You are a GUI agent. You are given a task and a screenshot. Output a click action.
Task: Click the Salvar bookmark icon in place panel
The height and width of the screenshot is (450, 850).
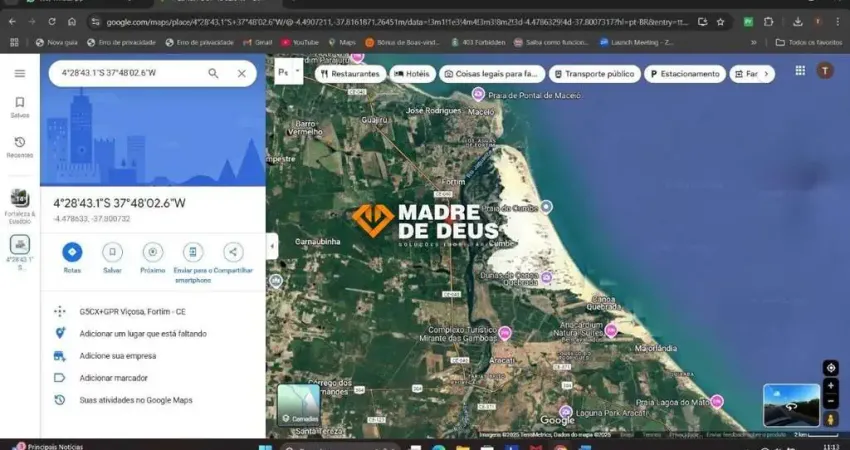click(112, 252)
